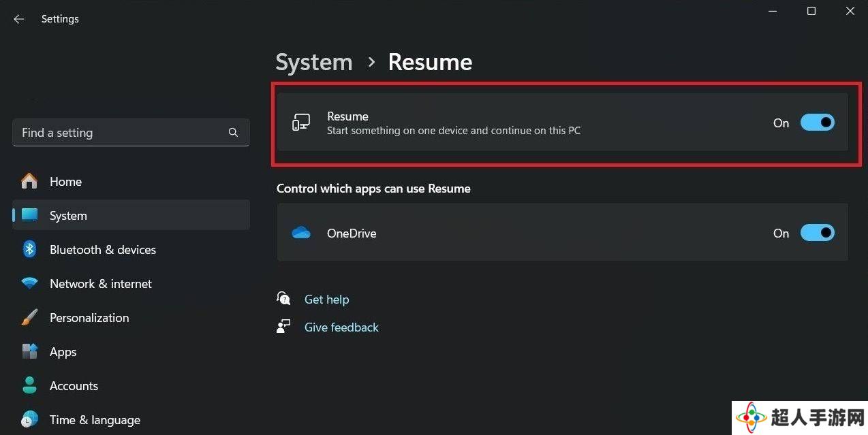Click the Personalization paintbrush icon
Image resolution: width=868 pixels, height=435 pixels.
(29, 317)
